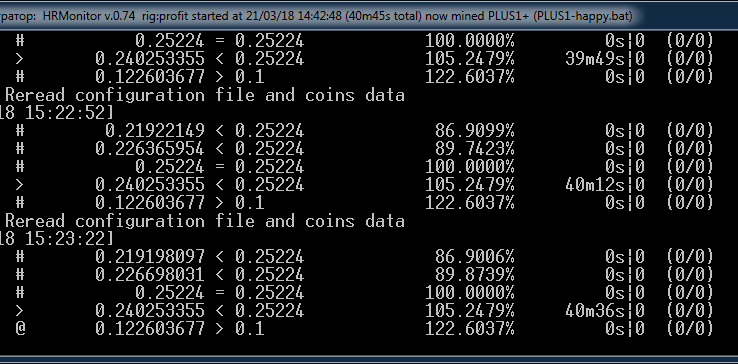The image size is (738, 364).
Task: Select the 40m12s elapsed time value
Action: (x=595, y=185)
